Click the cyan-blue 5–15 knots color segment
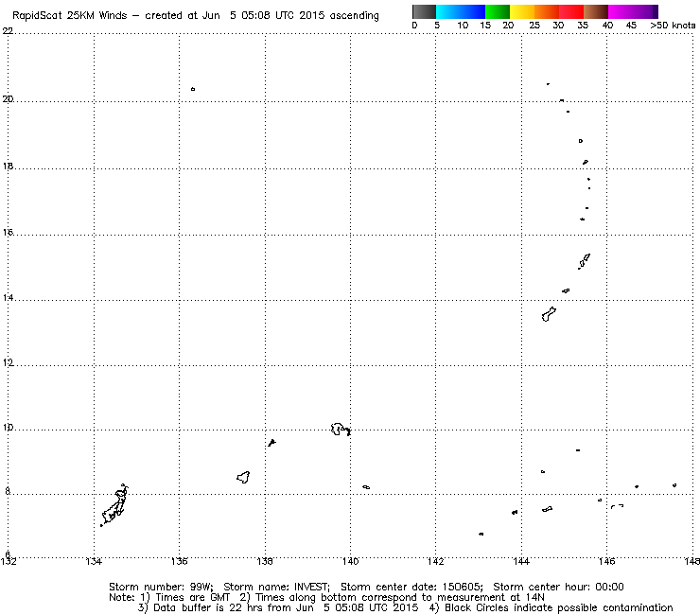 (461, 11)
